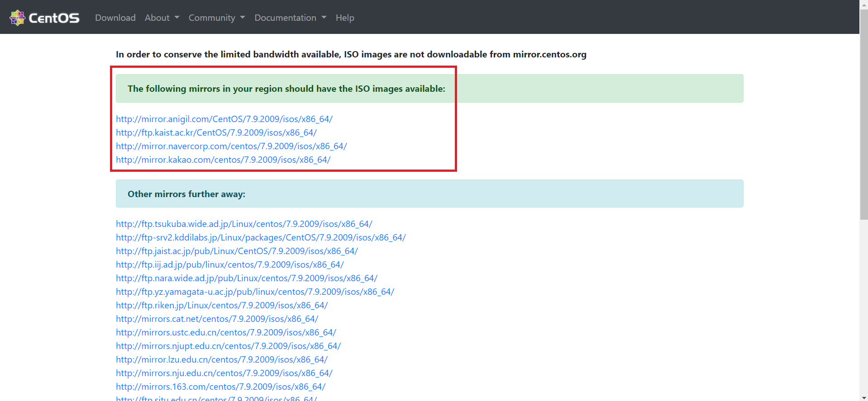Open the Download page
Screen dimensions: 868x401
(115, 18)
